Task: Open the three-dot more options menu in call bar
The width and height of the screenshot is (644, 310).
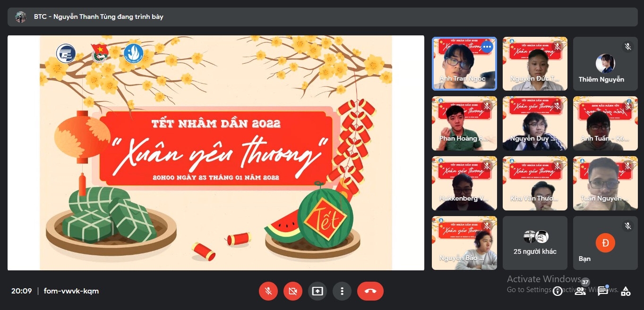Action: [x=342, y=291]
